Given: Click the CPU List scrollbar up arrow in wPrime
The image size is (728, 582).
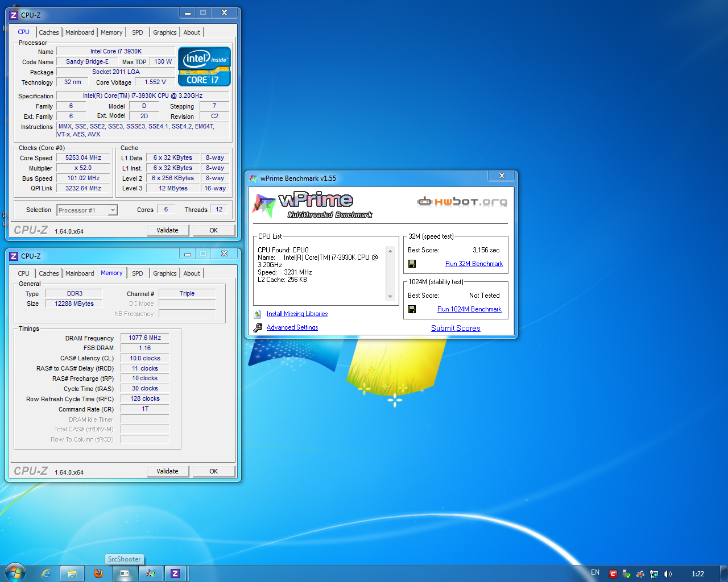Looking at the screenshot, I should tap(390, 251).
